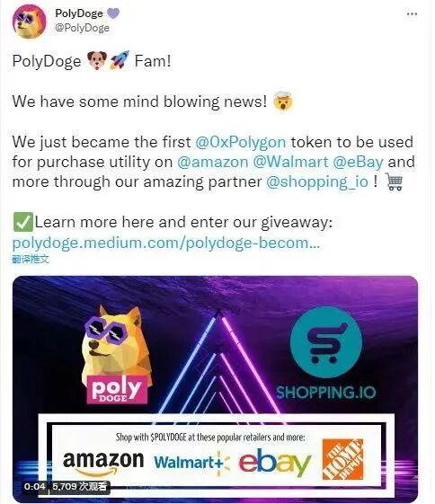435x504 pixels.
Task: Click the poly DOGE dog logo in video
Action: [117, 354]
